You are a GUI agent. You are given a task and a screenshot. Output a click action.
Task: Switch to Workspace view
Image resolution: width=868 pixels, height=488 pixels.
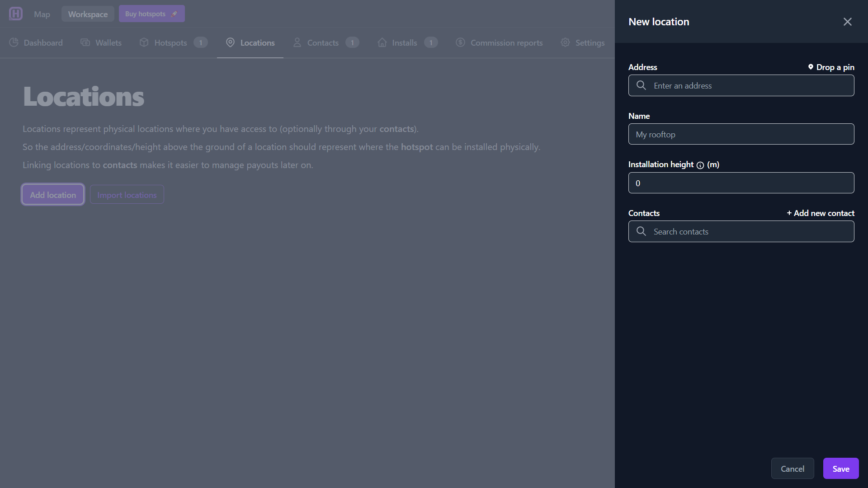[88, 14]
